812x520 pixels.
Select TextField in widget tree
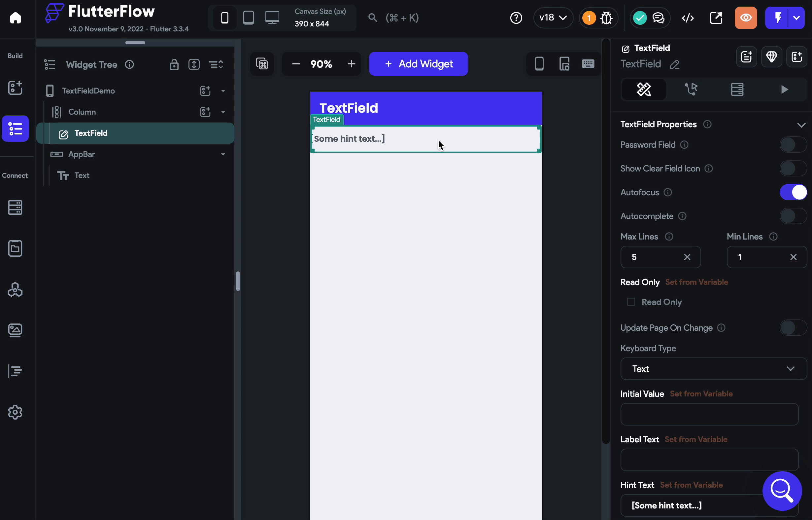point(135,133)
